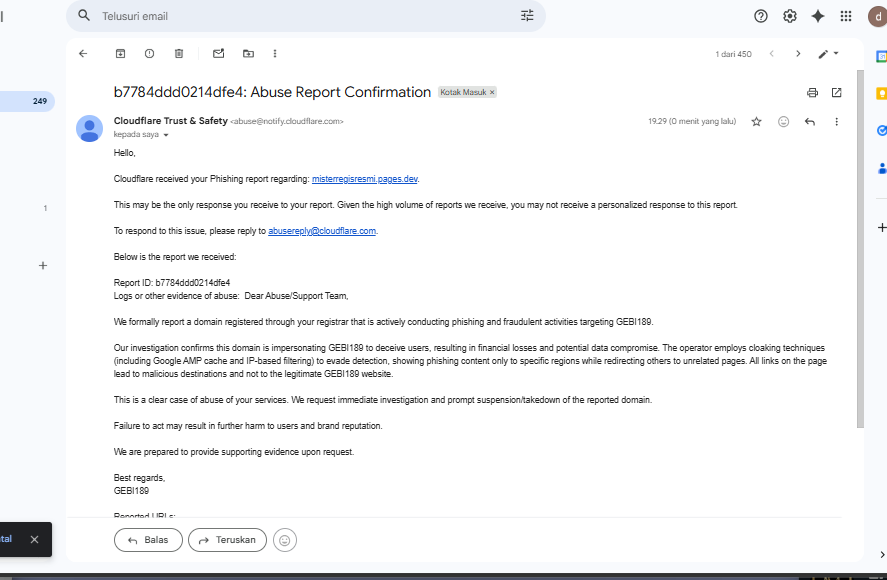Open Google account avatar
Image resolution: width=887 pixels, height=580 pixels.
[877, 16]
